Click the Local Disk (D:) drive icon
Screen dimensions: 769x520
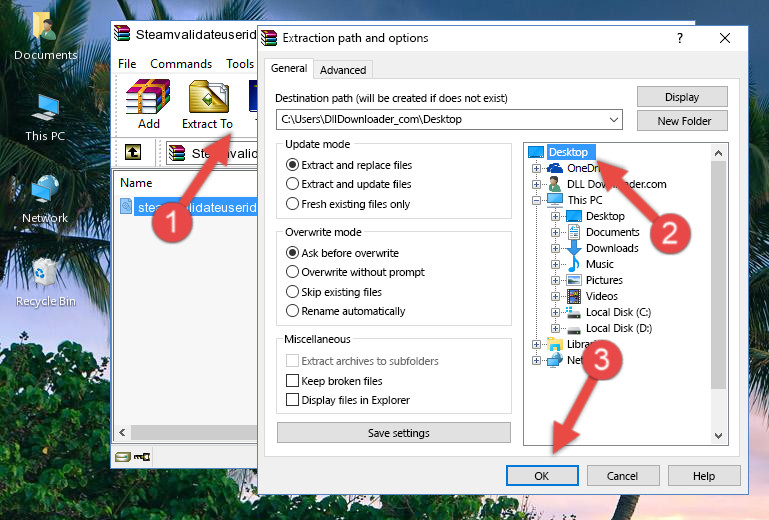573,329
